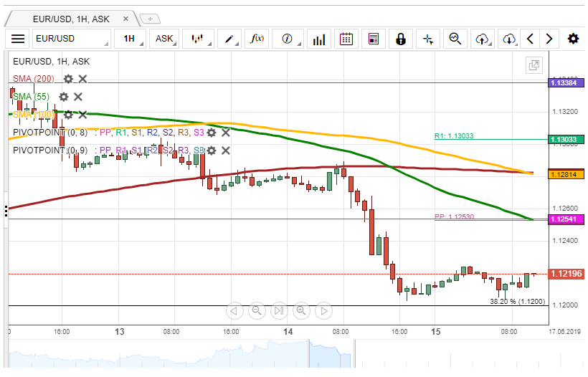Viewport: 588px width, 377px height.
Task: Toggle the padlock chart lock
Action: (401, 39)
